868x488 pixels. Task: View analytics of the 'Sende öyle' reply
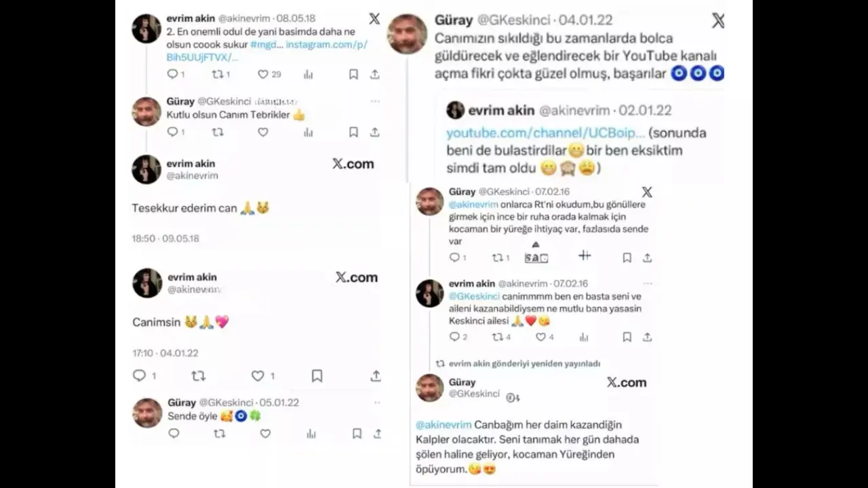(311, 434)
